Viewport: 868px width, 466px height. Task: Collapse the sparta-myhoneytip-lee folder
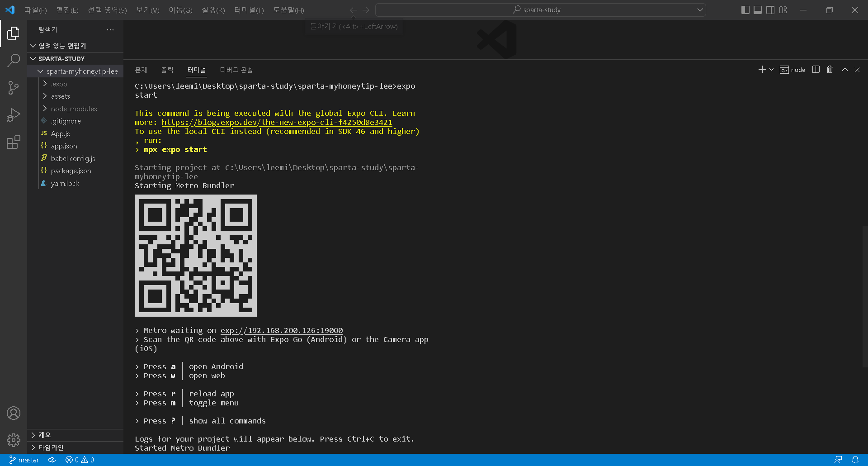click(75, 71)
